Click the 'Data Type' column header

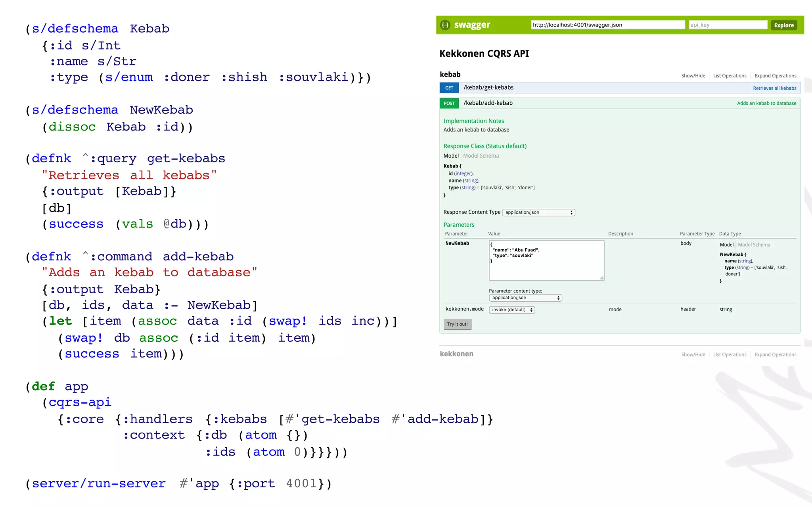tap(730, 234)
